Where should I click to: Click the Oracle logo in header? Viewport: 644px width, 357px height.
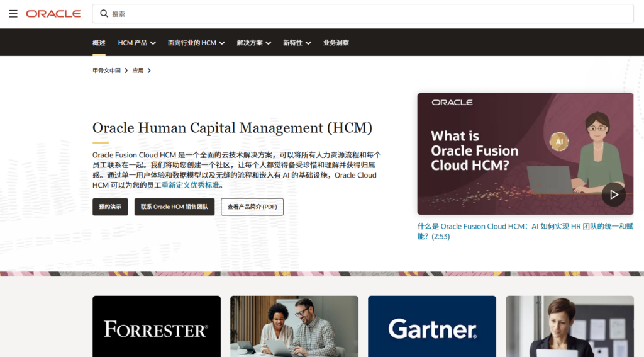53,14
